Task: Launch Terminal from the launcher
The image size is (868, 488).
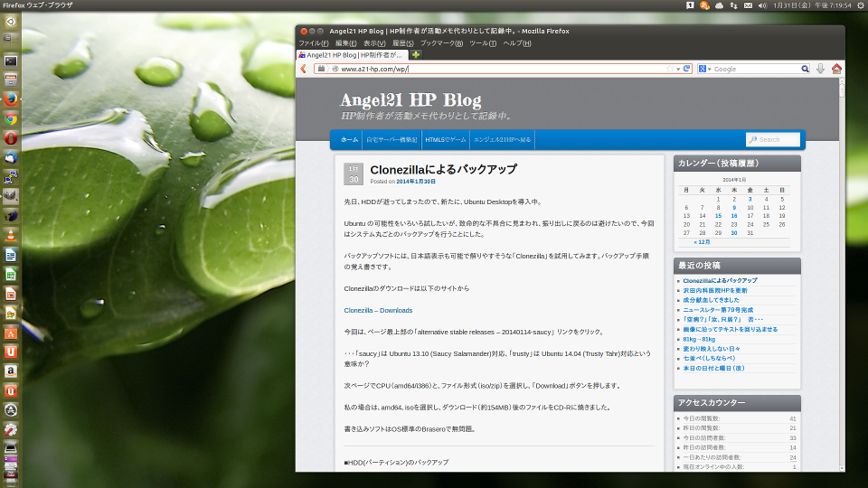Action: 11,61
